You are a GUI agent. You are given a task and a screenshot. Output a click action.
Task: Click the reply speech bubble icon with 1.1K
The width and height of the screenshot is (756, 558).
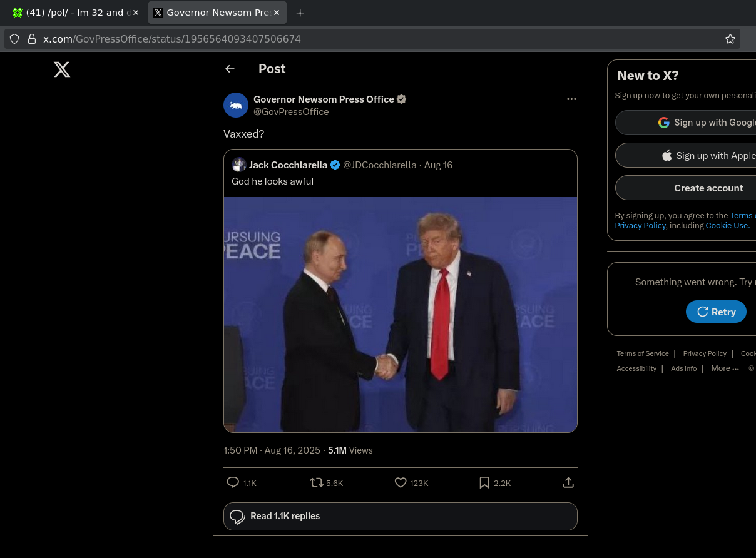[233, 482]
